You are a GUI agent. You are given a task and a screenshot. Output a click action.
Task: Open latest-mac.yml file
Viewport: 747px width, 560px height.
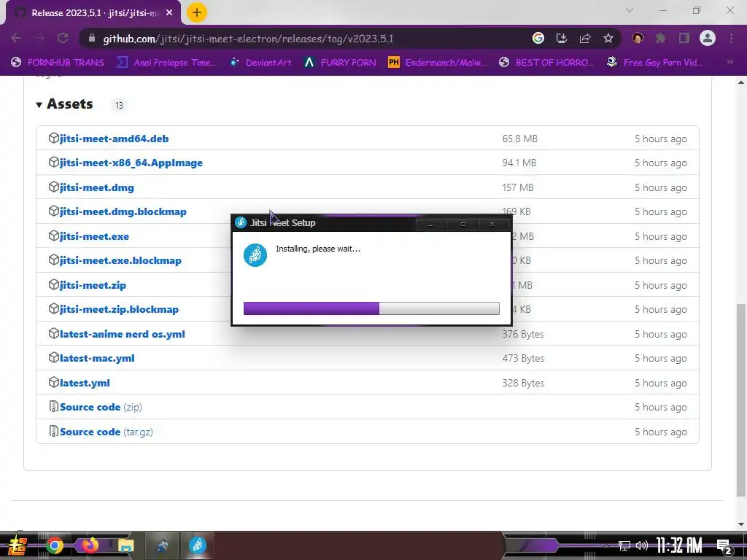pyautogui.click(x=97, y=358)
